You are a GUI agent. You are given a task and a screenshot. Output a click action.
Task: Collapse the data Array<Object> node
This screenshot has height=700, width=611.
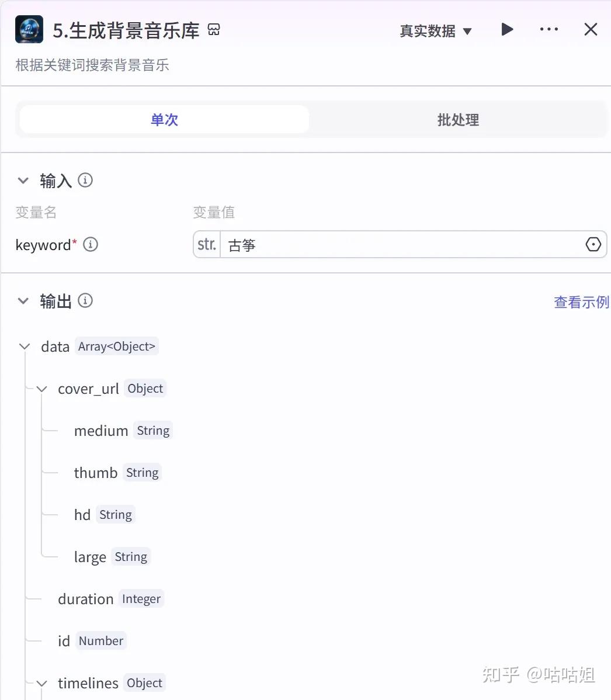pos(25,346)
